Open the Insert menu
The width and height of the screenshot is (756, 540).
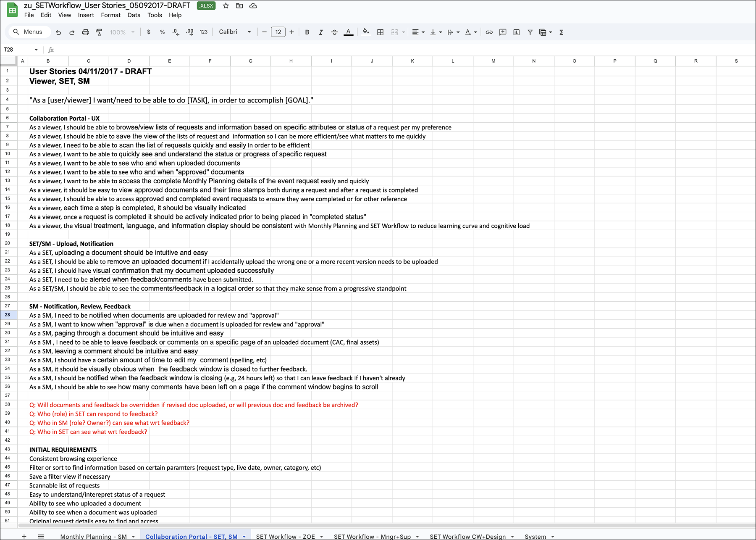pyautogui.click(x=86, y=15)
